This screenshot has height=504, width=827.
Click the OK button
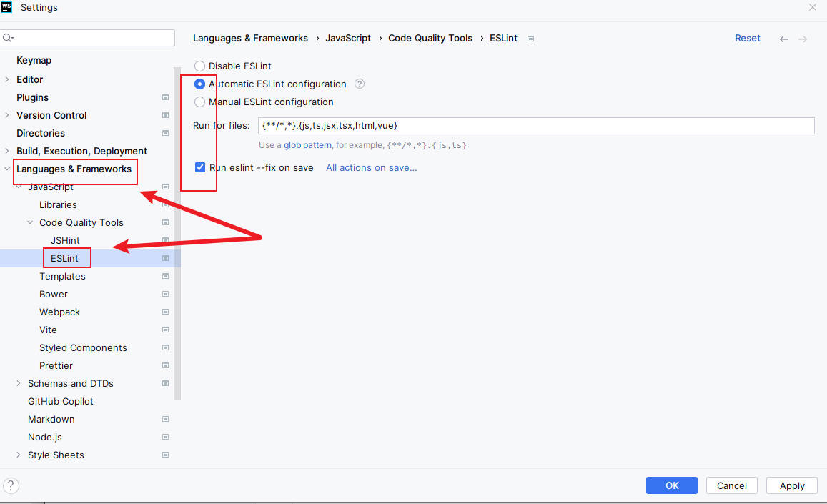click(x=671, y=485)
